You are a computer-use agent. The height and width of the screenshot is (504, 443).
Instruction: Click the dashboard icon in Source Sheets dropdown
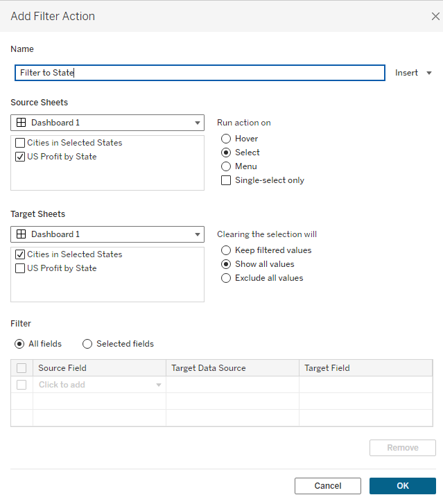(21, 123)
